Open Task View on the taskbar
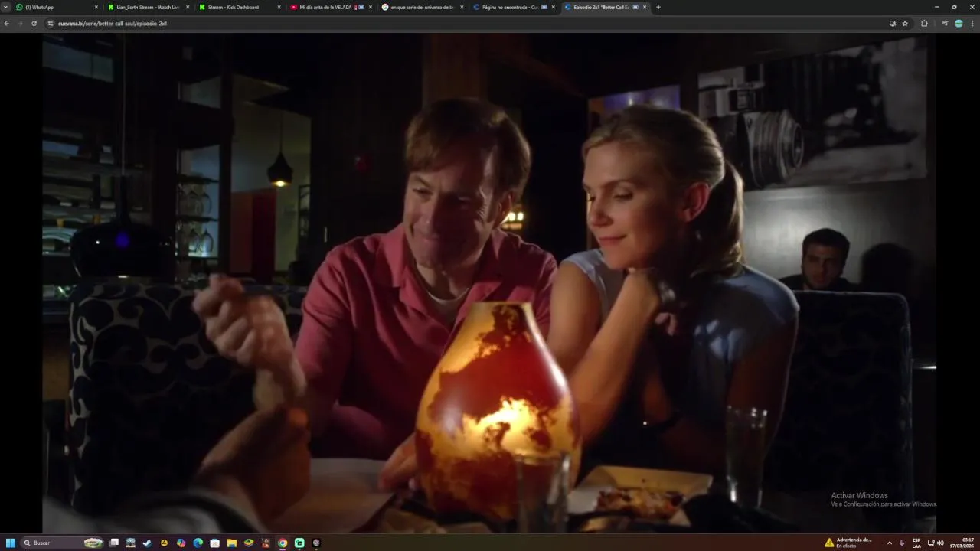Screen dimensions: 980x551 pyautogui.click(x=114, y=543)
